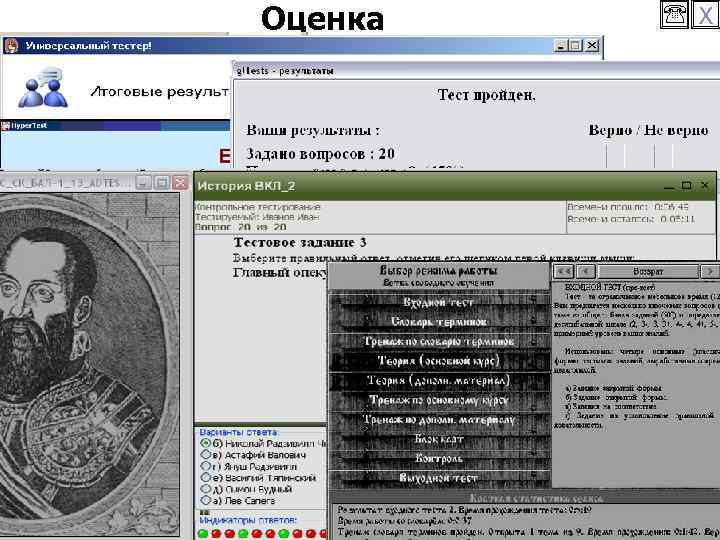Viewport: 720px width, 540px height.
Task: Click the engraved portrait image
Action: (x=90, y=365)
